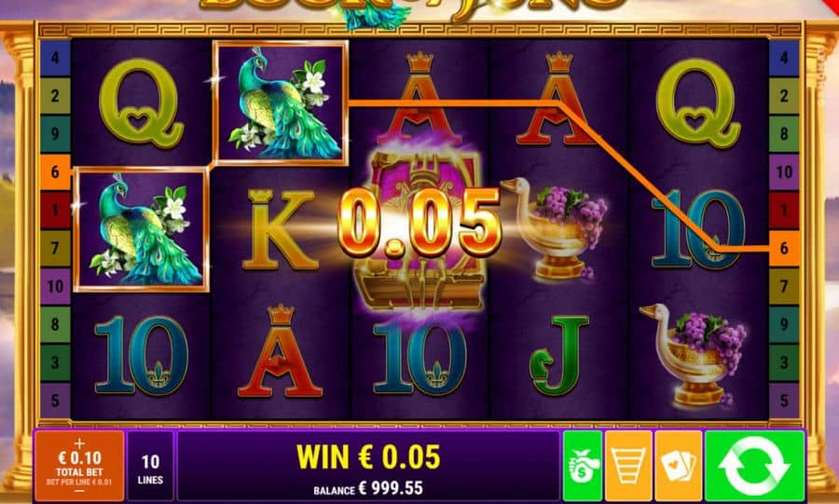839x504 pixels.
Task: Click the green J symbol
Action: pyautogui.click(x=558, y=355)
